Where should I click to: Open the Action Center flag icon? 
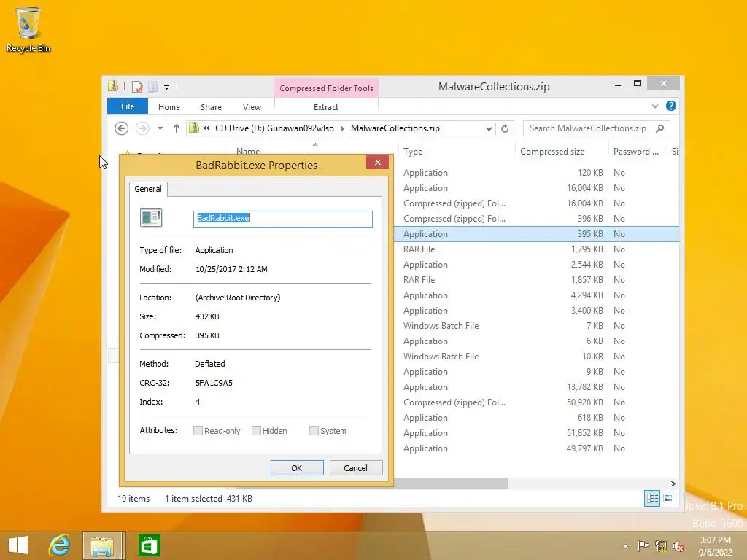click(643, 546)
